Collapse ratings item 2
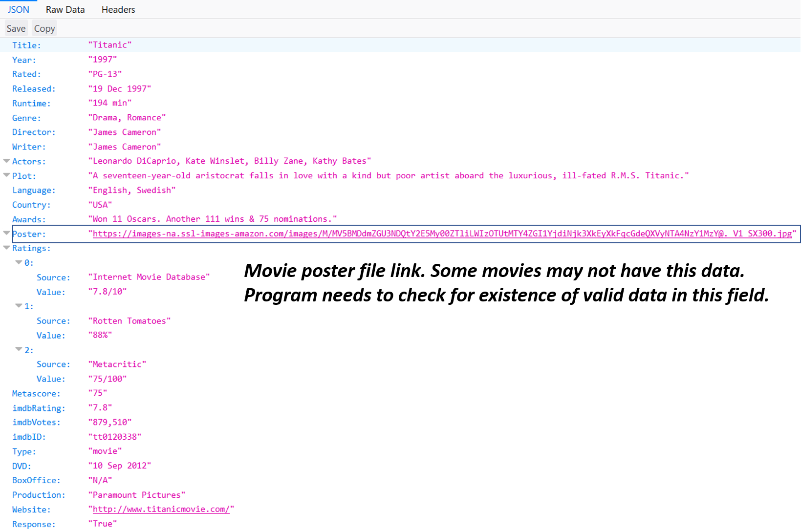The height and width of the screenshot is (532, 801). (19, 349)
